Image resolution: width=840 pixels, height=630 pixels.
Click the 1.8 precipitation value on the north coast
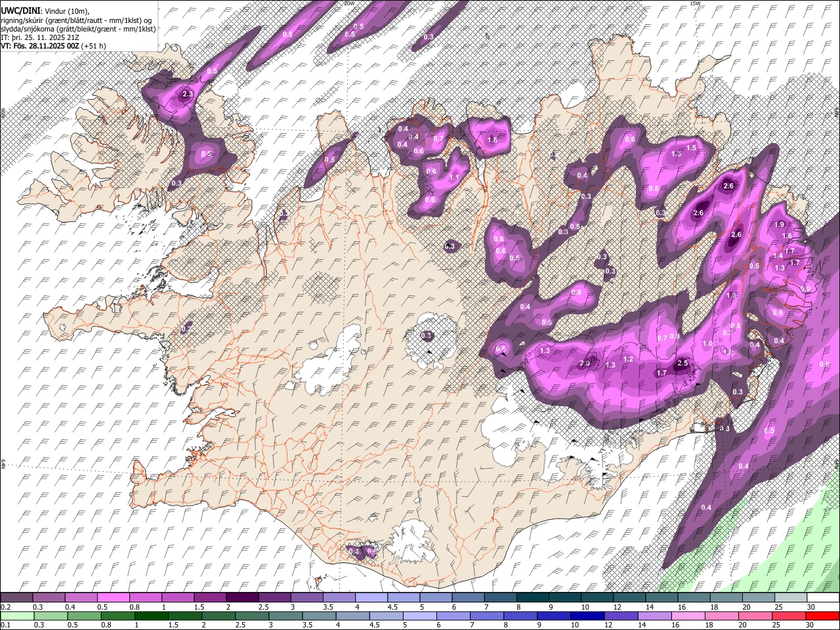[493, 140]
